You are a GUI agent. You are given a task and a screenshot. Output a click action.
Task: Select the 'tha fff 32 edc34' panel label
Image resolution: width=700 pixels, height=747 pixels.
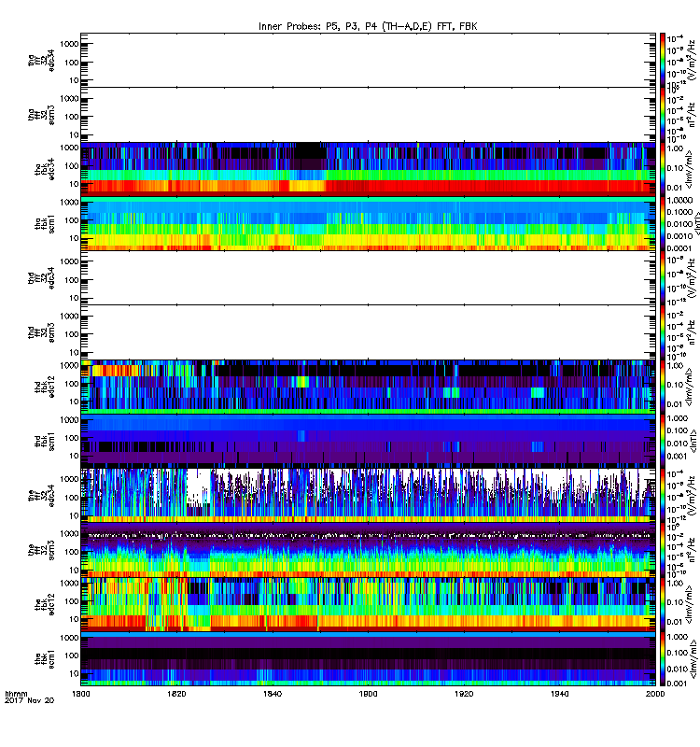point(41,60)
